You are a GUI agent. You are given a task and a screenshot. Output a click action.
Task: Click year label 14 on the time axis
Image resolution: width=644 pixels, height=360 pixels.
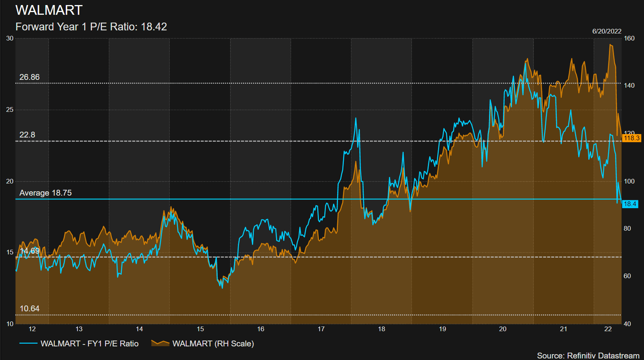140,329
